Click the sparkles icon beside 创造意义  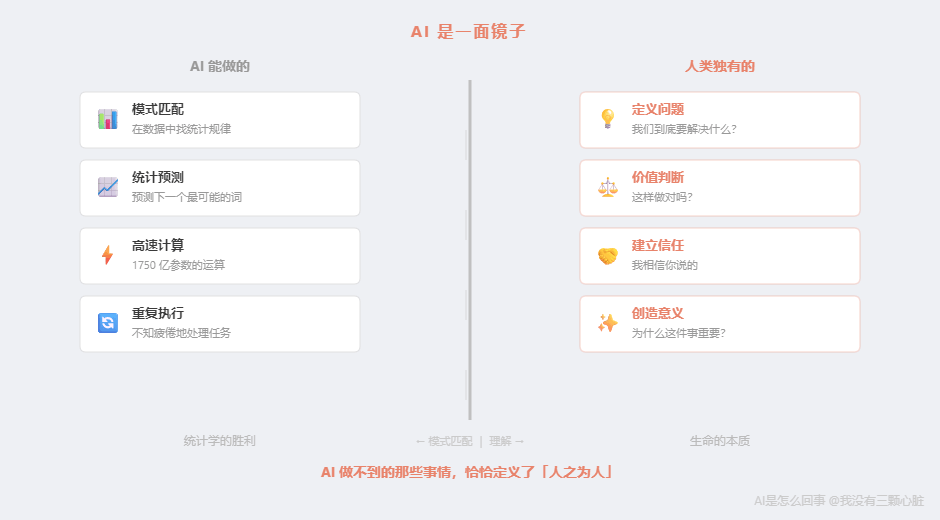tap(607, 323)
